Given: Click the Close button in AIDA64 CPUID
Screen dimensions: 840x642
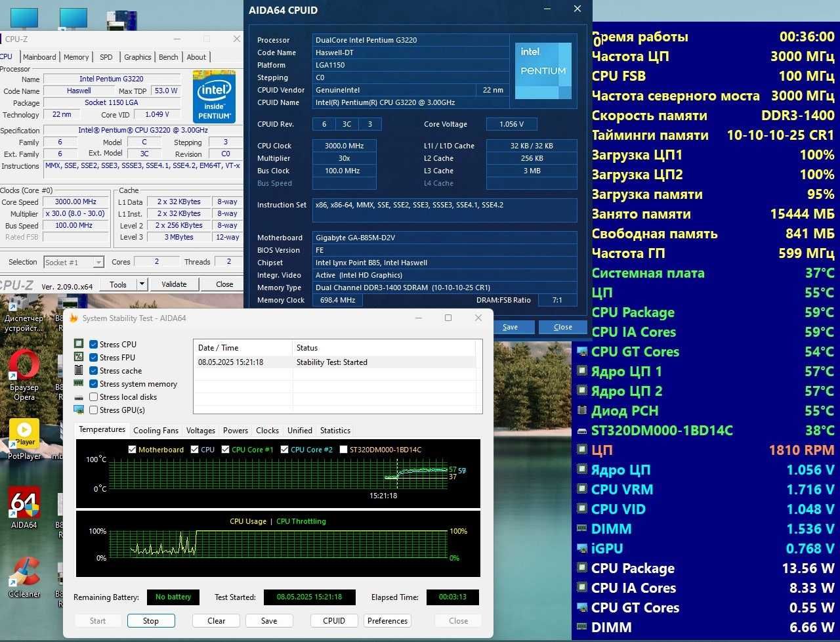Looking at the screenshot, I should tap(563, 327).
